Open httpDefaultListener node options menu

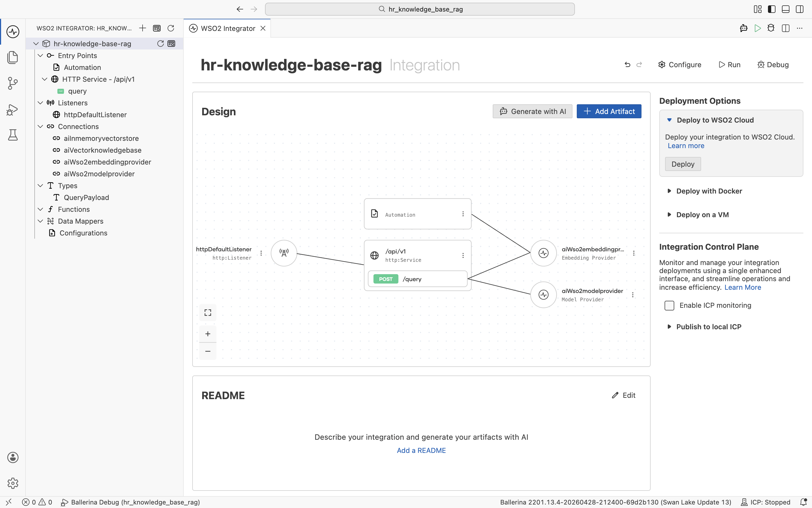click(261, 253)
